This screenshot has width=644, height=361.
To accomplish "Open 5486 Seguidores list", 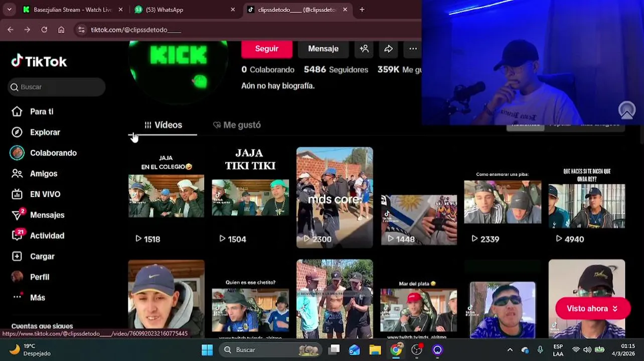I will [336, 70].
